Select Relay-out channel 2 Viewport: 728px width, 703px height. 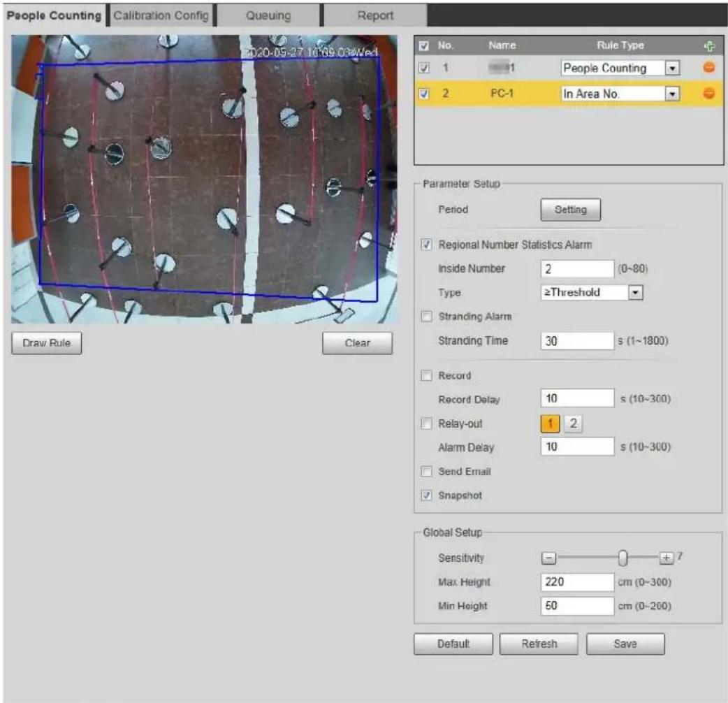[573, 423]
